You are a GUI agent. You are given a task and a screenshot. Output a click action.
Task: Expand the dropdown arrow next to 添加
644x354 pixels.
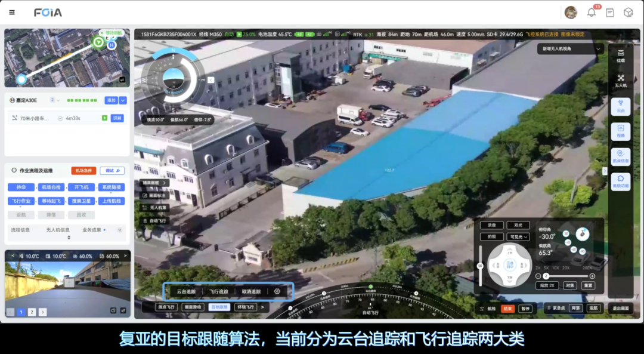click(x=123, y=100)
